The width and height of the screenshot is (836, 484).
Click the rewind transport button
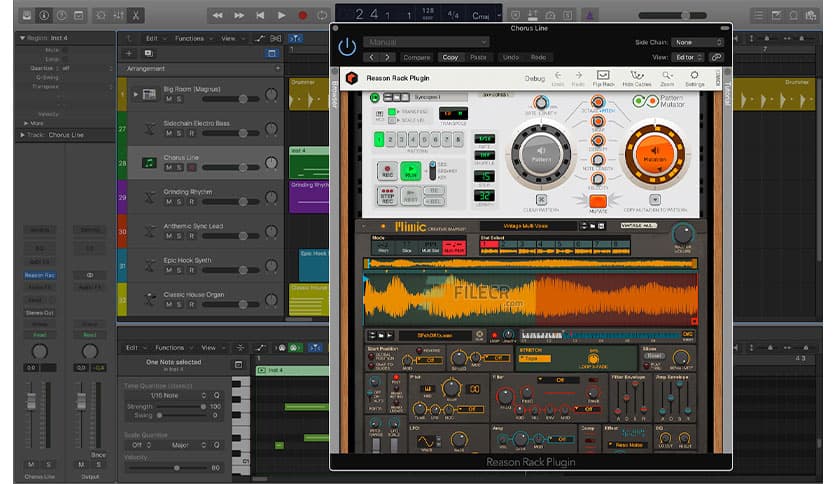[x=218, y=15]
